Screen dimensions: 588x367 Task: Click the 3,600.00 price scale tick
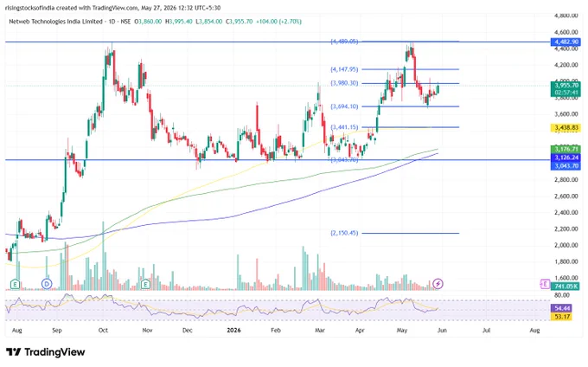click(566, 114)
